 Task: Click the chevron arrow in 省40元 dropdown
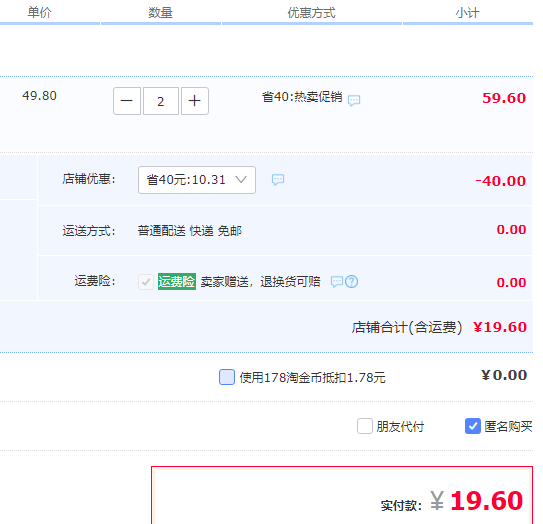pos(241,179)
